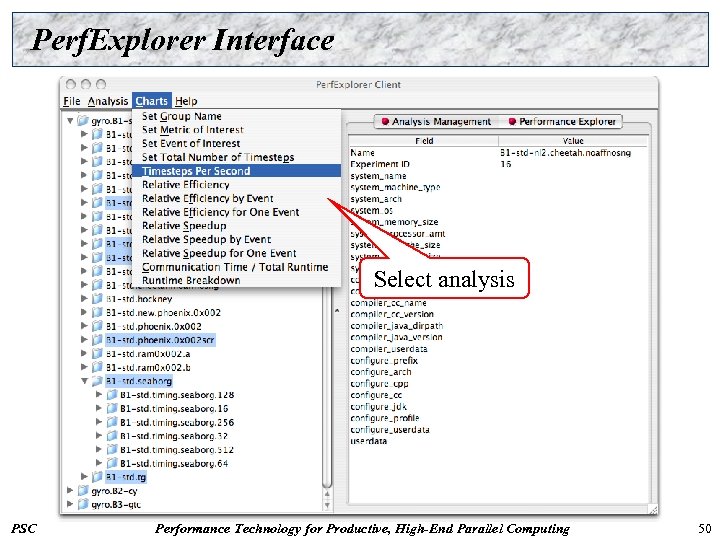This screenshot has height=540, width=720.
Task: Click folder icon of B1-std.timing.seaborg.16
Action: [112, 408]
